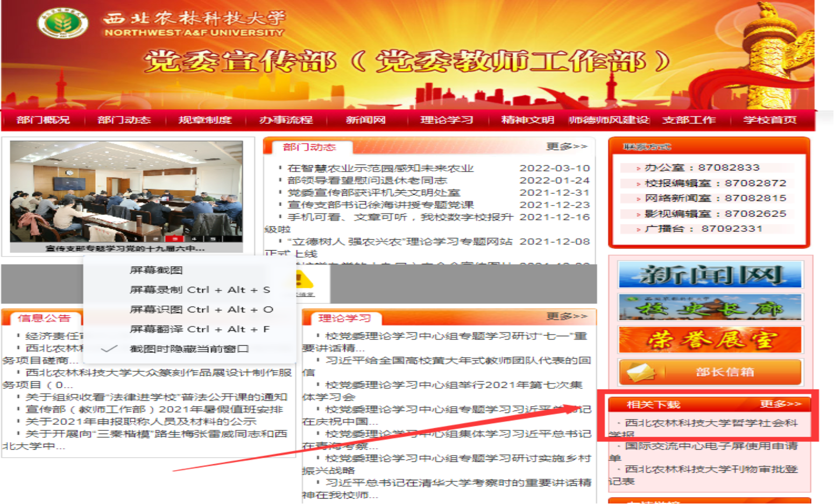Open the 校史长廊 banner
834x504 pixels.
point(710,308)
